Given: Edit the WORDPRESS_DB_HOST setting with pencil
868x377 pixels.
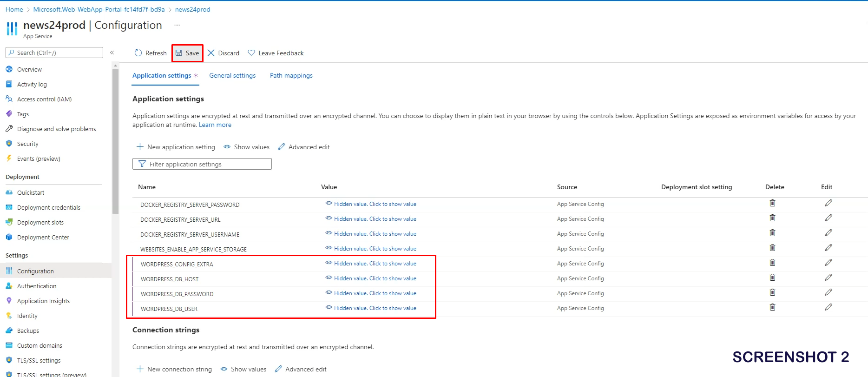Looking at the screenshot, I should (x=828, y=278).
